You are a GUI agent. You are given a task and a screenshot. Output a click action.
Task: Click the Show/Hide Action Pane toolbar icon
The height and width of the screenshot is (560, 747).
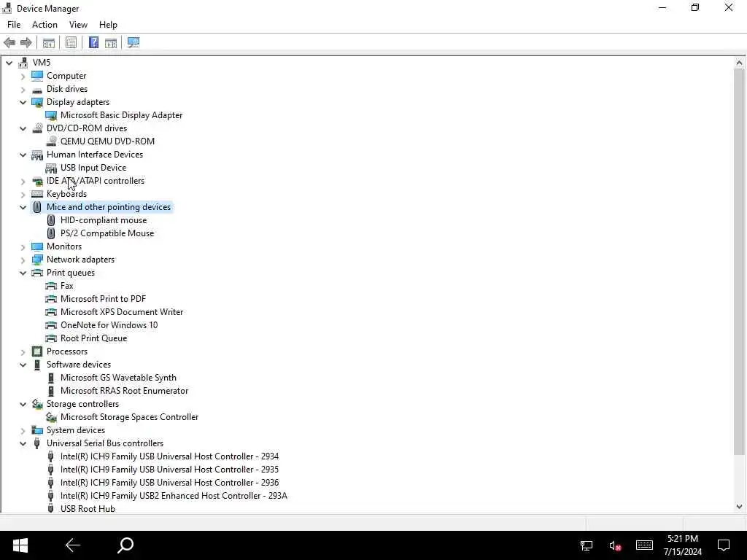pyautogui.click(x=111, y=43)
